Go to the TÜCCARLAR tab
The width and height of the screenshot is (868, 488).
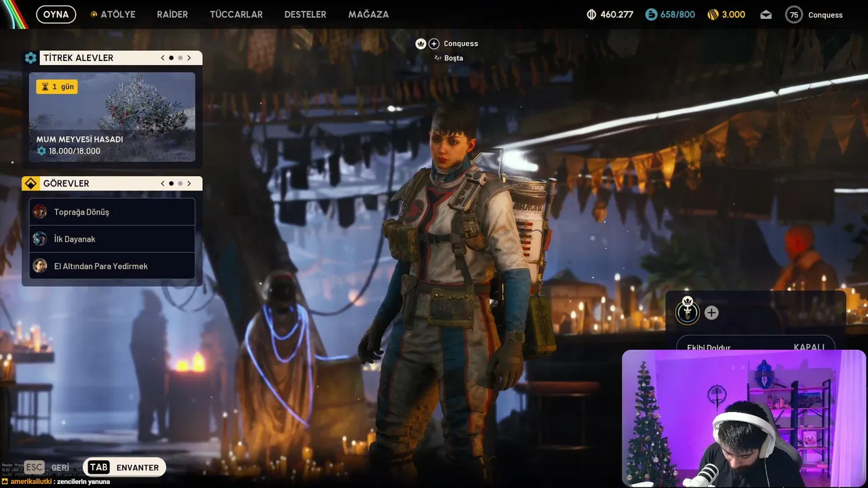tap(236, 14)
